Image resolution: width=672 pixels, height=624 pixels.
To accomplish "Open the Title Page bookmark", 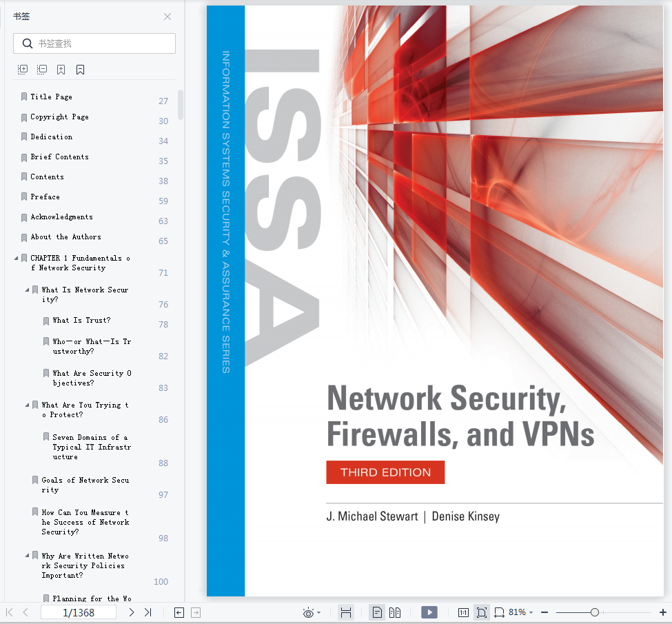I will [x=51, y=97].
